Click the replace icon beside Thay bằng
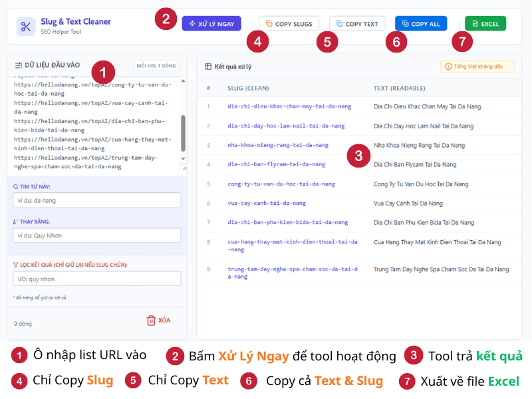Screen dimensions: 532x399 tap(16, 221)
